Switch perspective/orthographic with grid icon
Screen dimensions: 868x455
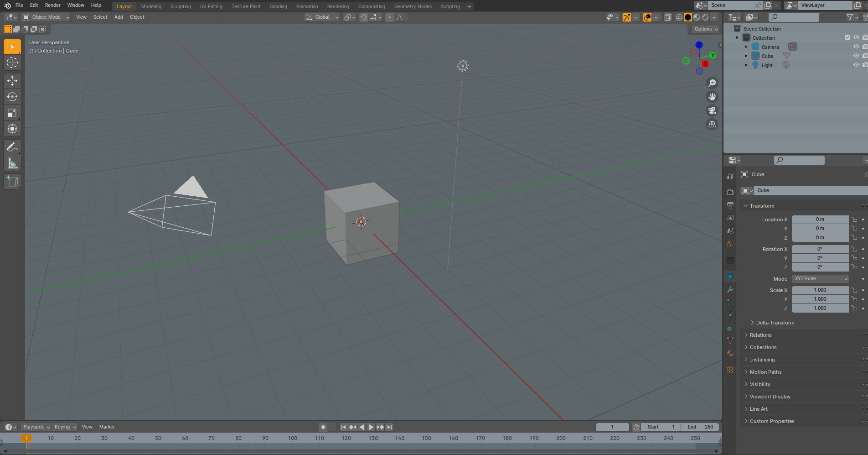[712, 124]
